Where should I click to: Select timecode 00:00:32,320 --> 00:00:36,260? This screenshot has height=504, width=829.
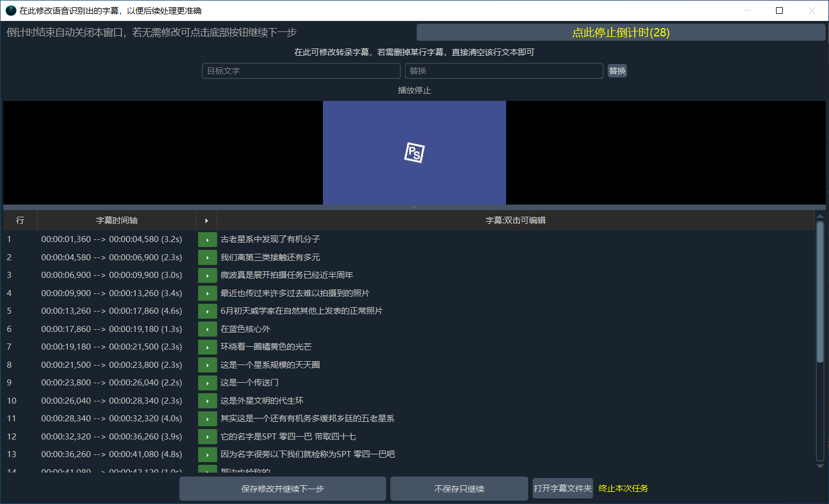pyautogui.click(x=111, y=437)
